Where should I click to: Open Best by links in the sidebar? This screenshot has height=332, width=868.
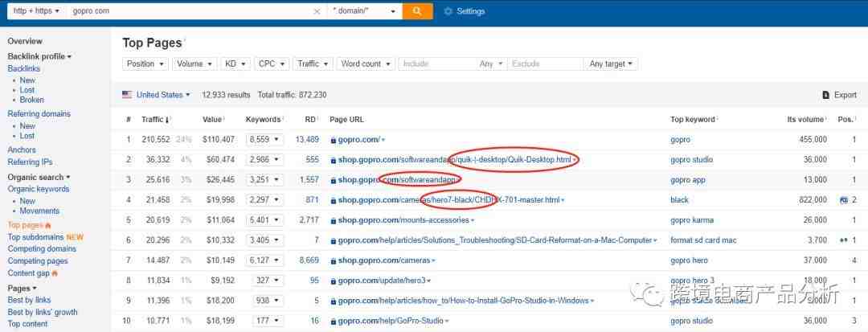(29, 300)
